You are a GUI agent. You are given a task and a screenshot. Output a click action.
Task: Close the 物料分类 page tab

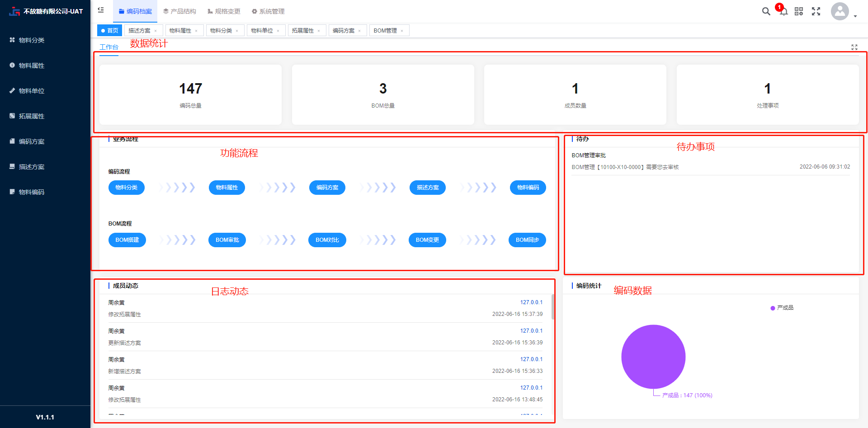(x=237, y=31)
